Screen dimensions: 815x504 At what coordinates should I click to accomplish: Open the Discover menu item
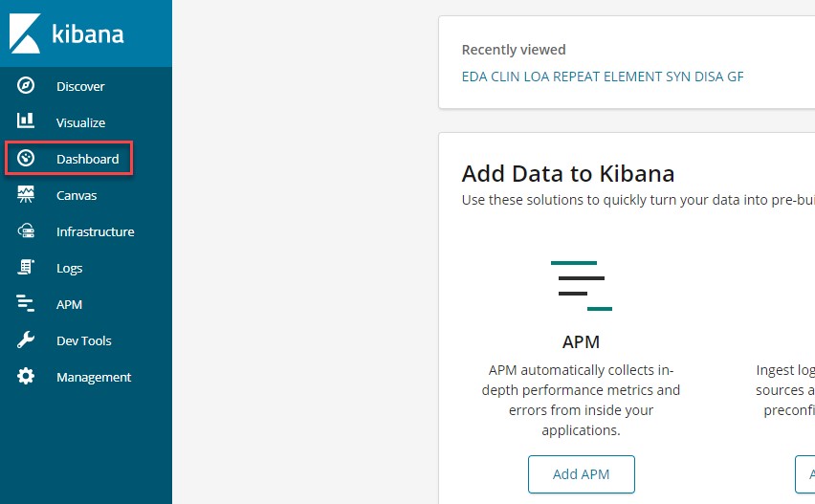tap(80, 86)
